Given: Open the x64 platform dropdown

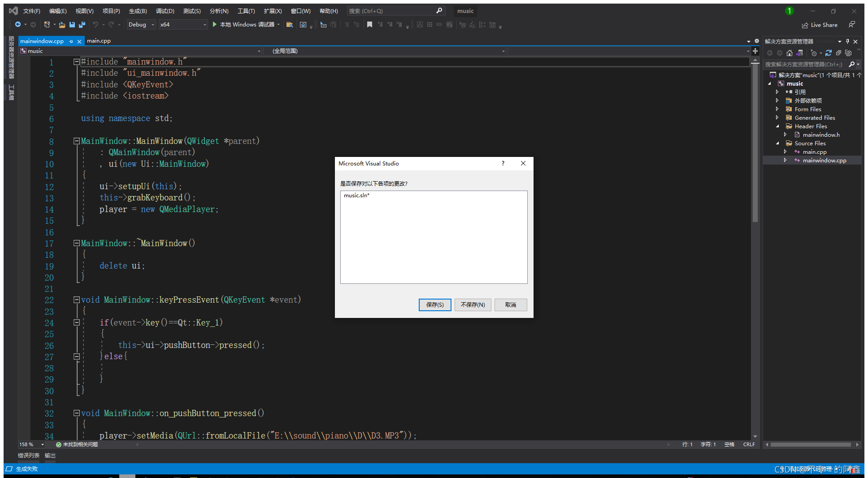Looking at the screenshot, I should click(x=183, y=25).
